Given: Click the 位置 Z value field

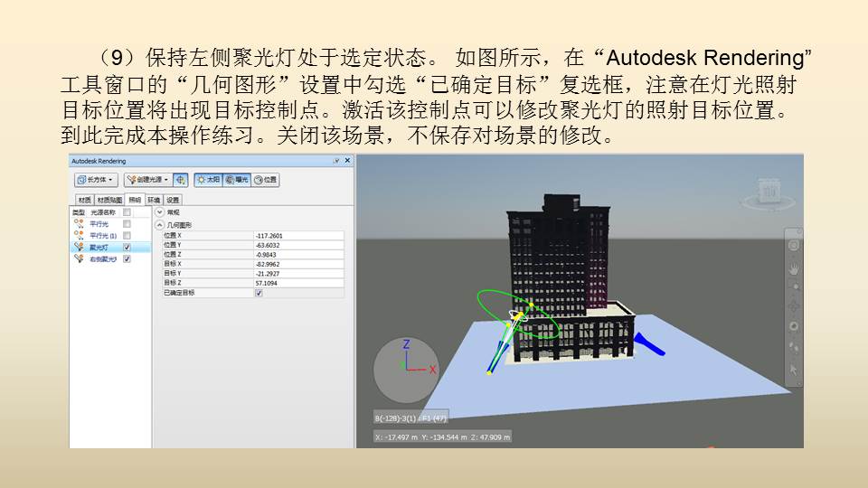Looking at the screenshot, I should click(x=299, y=255).
